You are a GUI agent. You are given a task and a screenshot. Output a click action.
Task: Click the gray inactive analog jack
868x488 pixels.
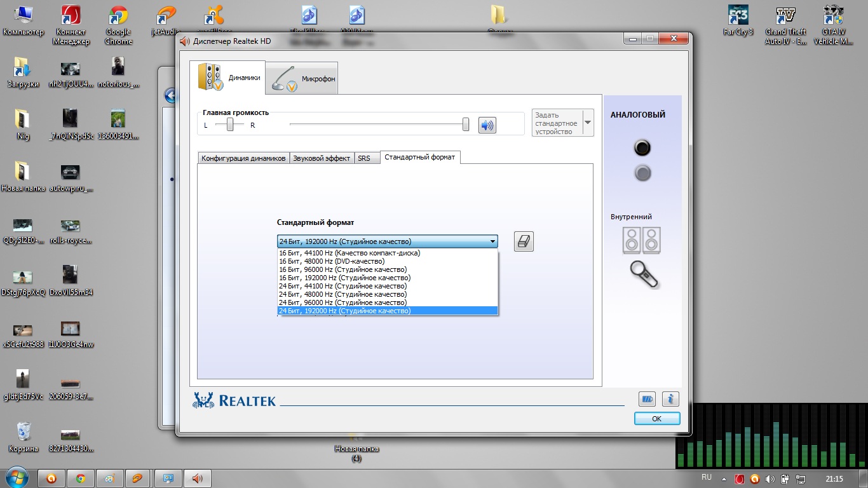(x=642, y=173)
